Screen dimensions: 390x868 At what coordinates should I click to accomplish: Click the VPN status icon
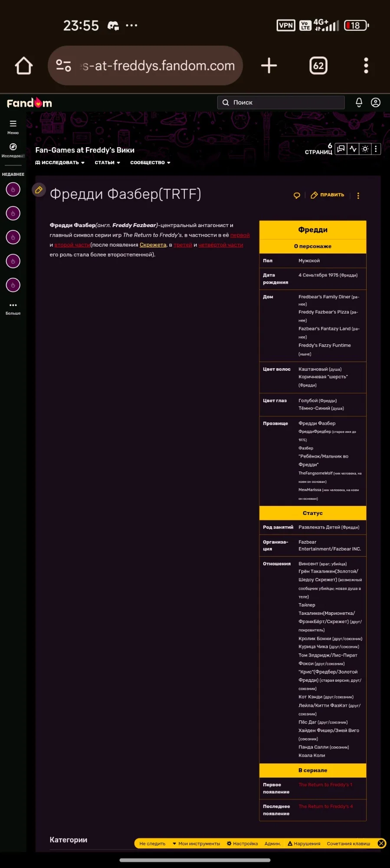286,25
